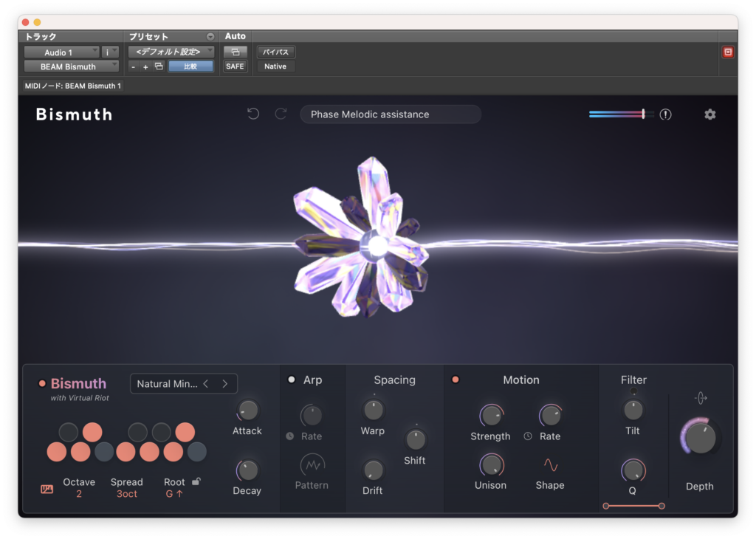Click the Motion Unison knob
The width and height of the screenshot is (756, 539).
[x=491, y=465]
